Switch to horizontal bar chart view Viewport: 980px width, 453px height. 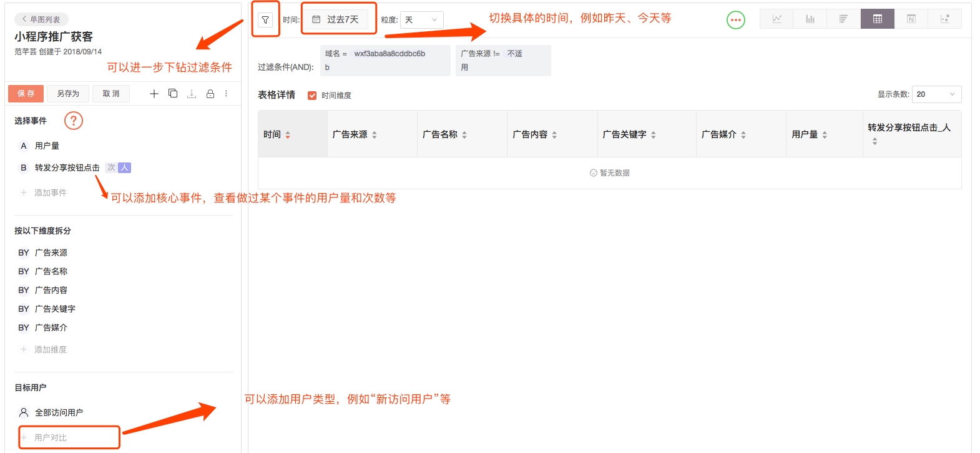pos(843,19)
